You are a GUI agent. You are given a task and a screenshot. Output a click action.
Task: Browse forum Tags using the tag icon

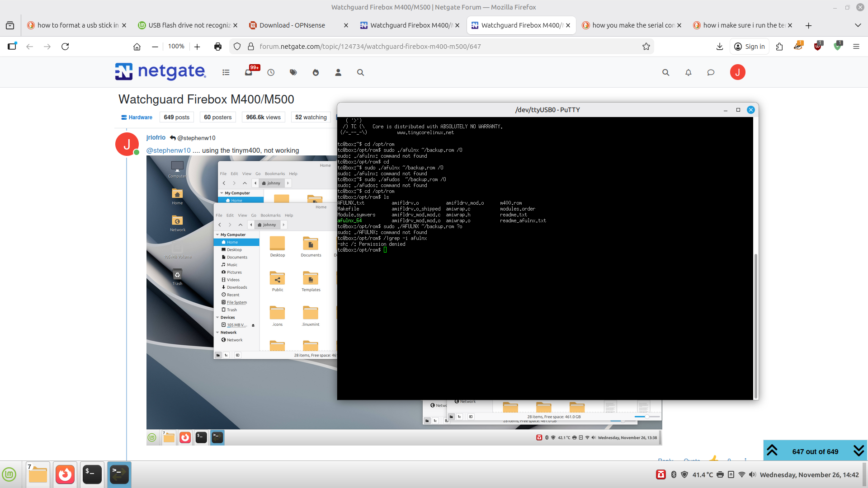[x=293, y=72]
